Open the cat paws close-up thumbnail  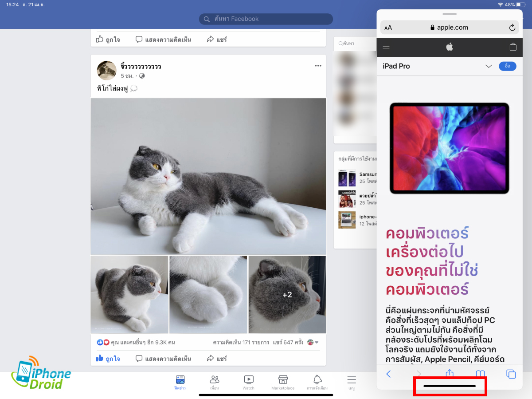click(x=208, y=294)
